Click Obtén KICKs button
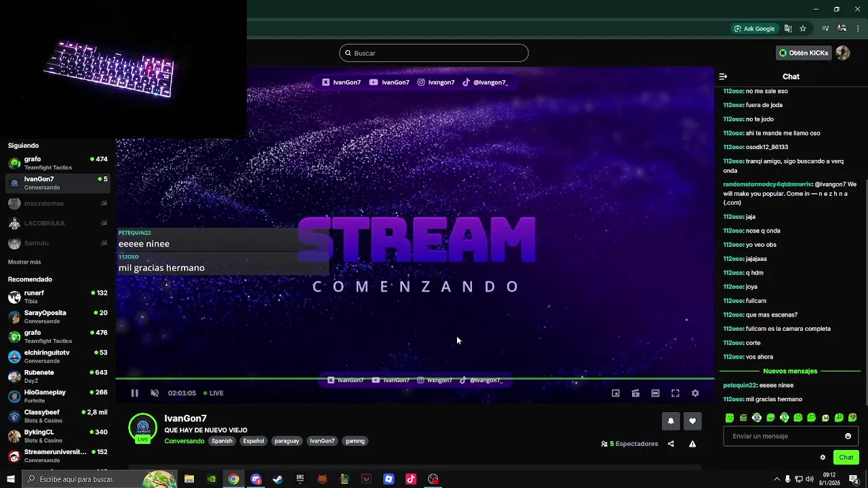 (804, 53)
